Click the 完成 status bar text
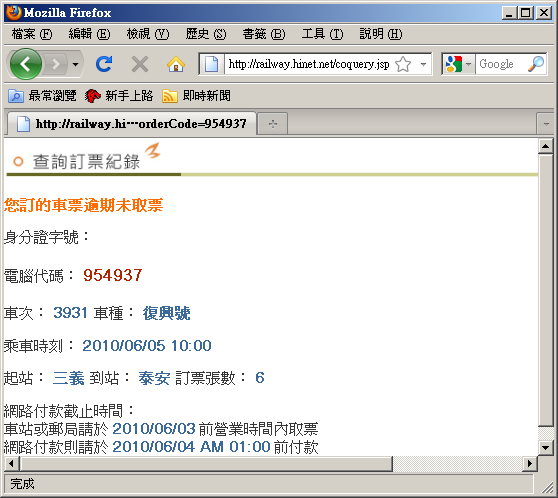The width and height of the screenshot is (558, 498). coord(22,484)
